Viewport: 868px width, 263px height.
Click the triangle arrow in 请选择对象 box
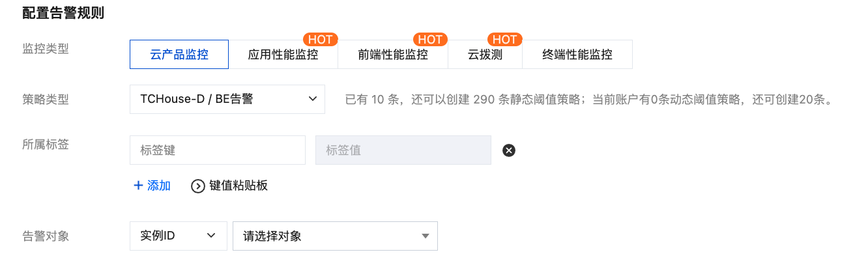click(x=425, y=236)
